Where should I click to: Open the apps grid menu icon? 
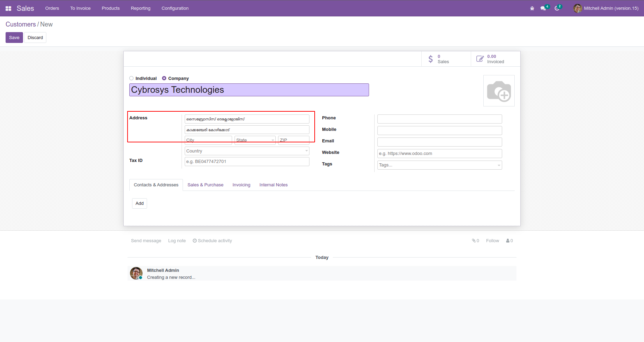[8, 8]
